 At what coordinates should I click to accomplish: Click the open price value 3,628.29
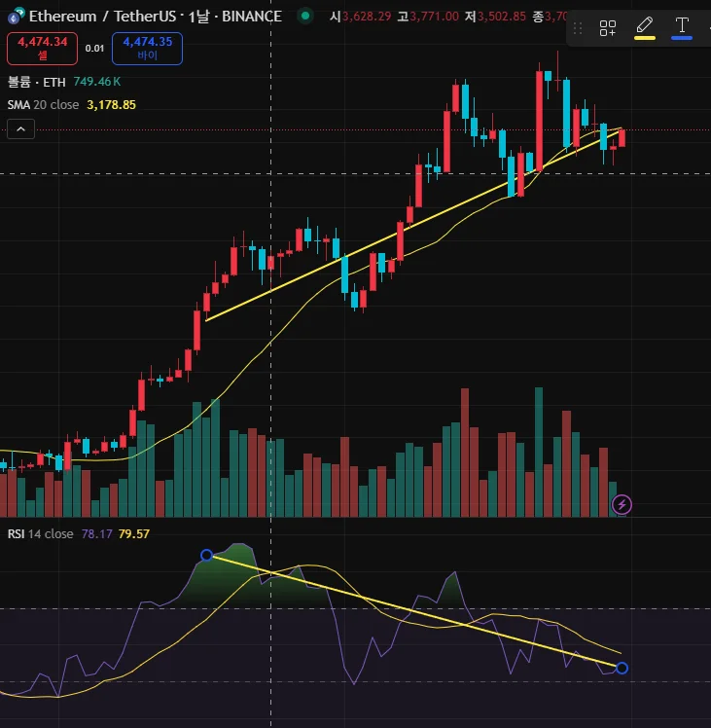367,17
